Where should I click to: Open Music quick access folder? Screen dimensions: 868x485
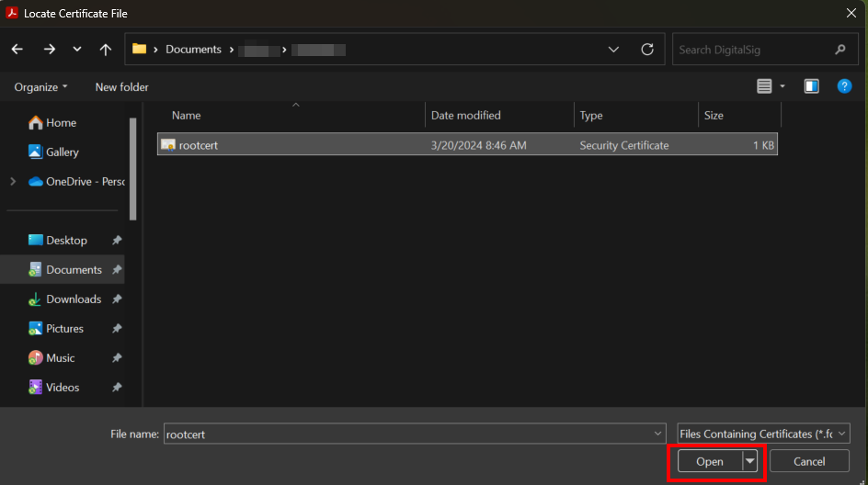(x=51, y=358)
